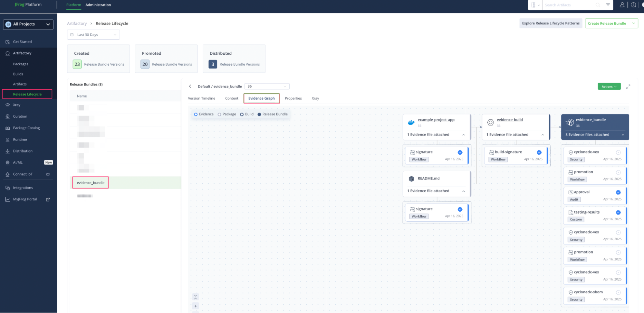This screenshot has width=644, height=313.
Task: Click the MyJFrog Portal external link icon
Action: tap(48, 199)
